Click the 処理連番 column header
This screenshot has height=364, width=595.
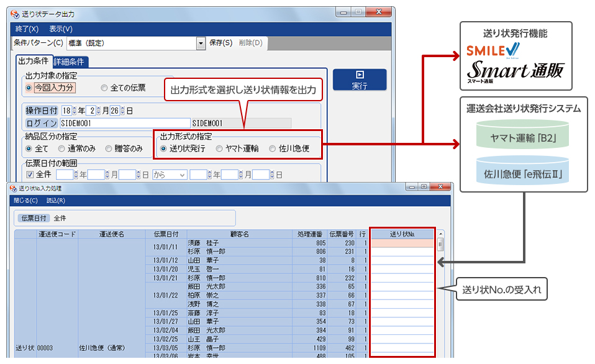click(310, 234)
